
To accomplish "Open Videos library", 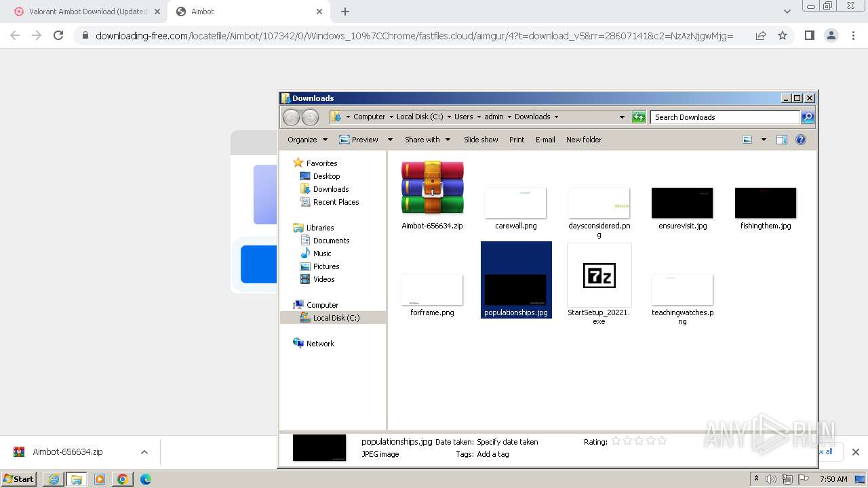I will click(x=323, y=279).
